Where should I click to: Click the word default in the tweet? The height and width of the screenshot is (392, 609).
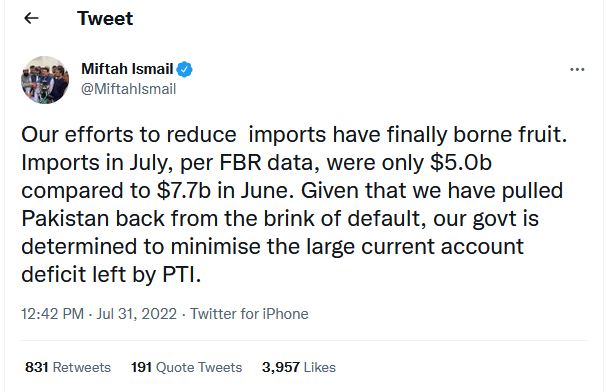[385, 219]
